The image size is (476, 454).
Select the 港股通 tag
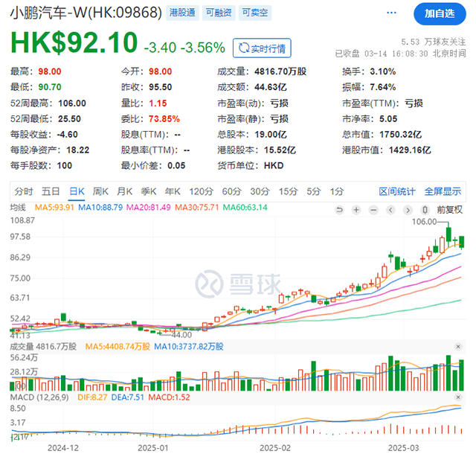[182, 13]
